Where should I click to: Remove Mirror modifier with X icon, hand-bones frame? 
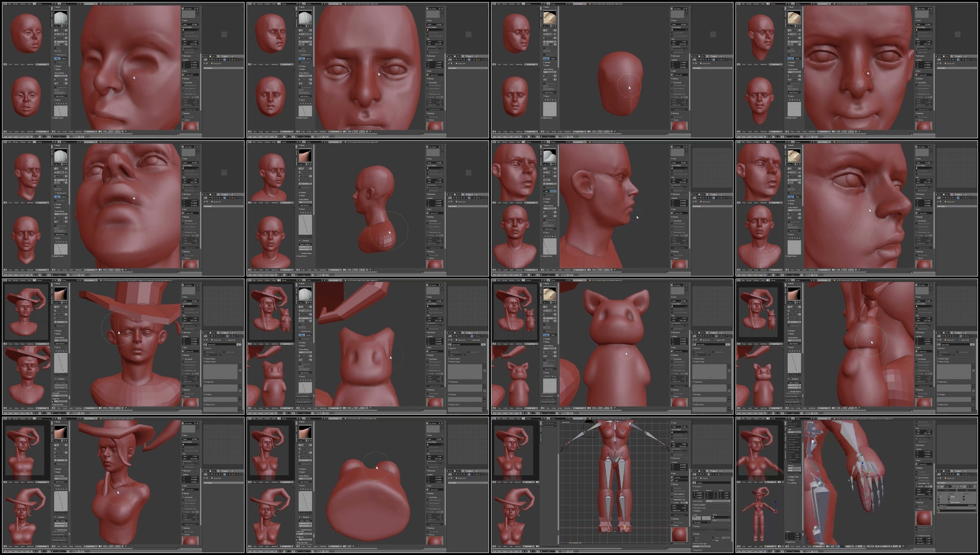point(975,487)
